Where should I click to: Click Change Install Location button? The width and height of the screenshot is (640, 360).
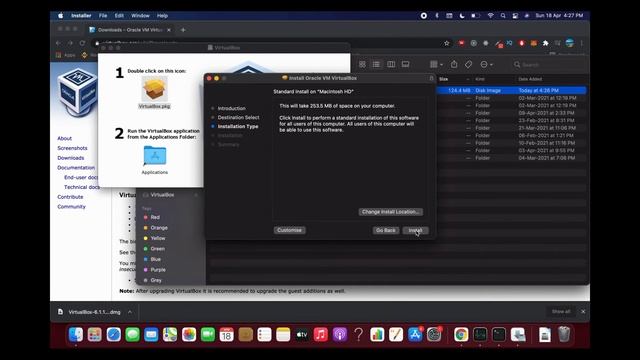(x=391, y=212)
